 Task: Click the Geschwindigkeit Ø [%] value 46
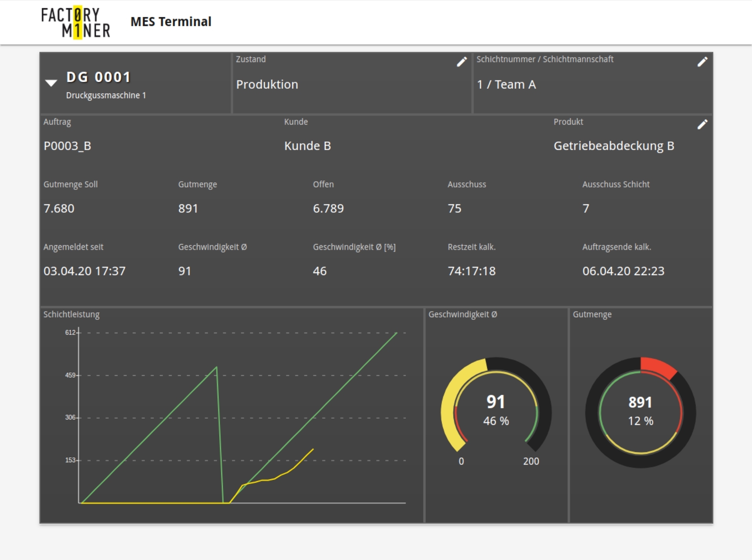(x=320, y=271)
